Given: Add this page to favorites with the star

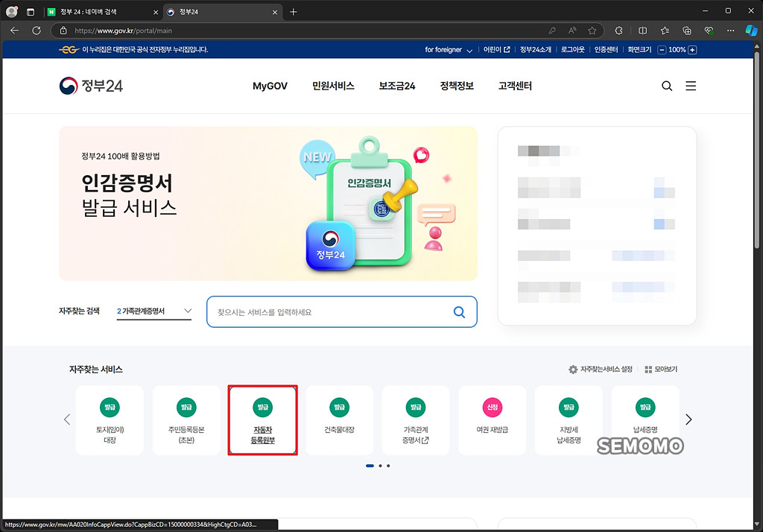Looking at the screenshot, I should pos(592,31).
